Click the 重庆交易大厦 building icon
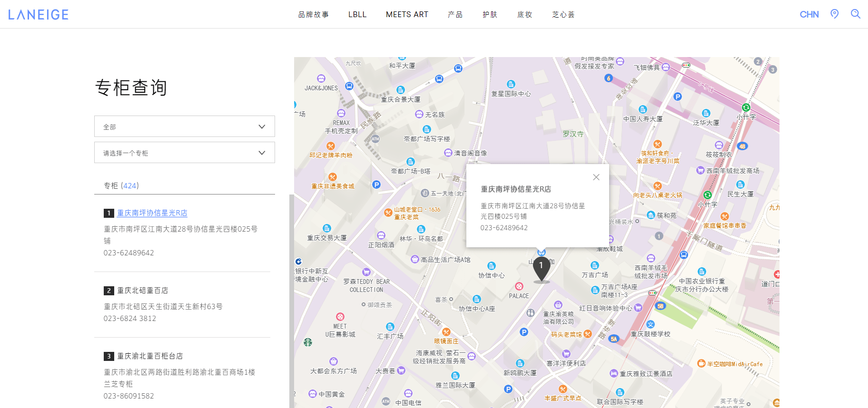Image resolution: width=868 pixels, height=408 pixels. 327,228
